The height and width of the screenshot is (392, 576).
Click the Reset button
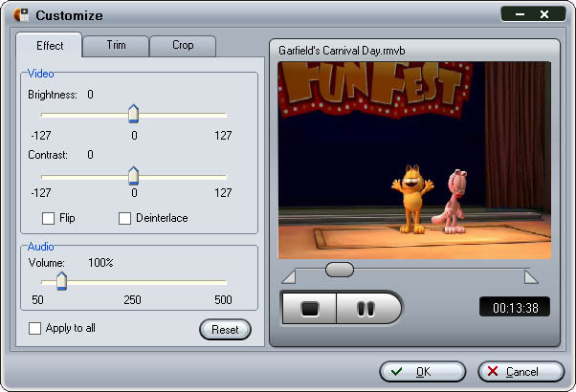point(225,330)
